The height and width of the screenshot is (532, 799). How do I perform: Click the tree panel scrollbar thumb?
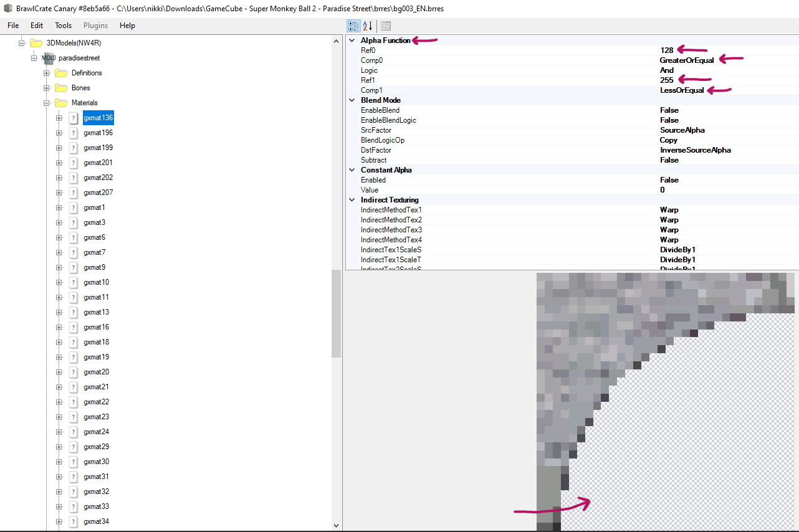pos(337,314)
